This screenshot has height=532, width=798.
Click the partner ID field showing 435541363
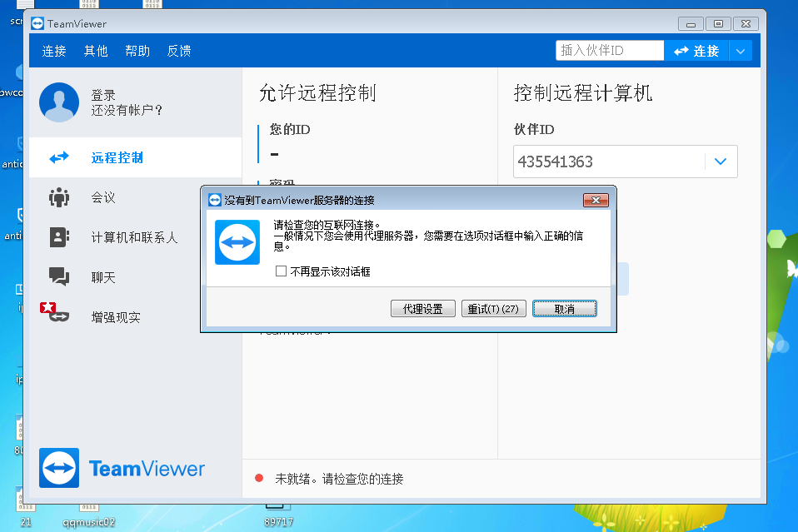click(x=608, y=162)
